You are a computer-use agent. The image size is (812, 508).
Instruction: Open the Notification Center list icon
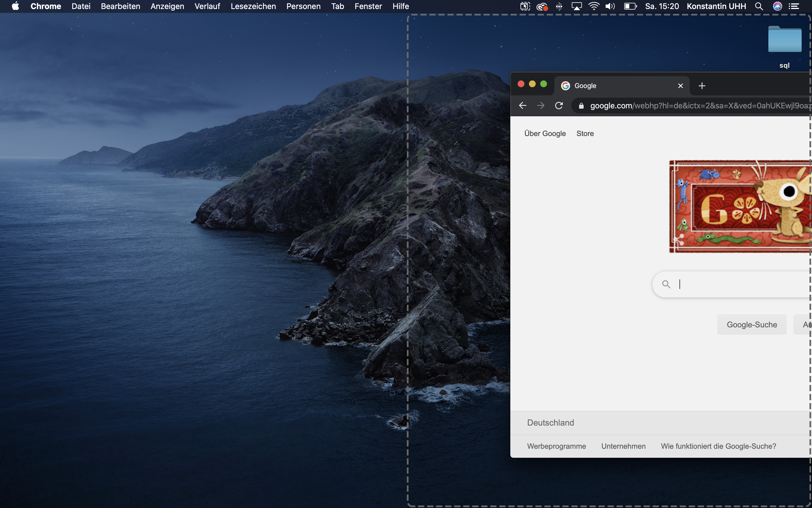[794, 6]
